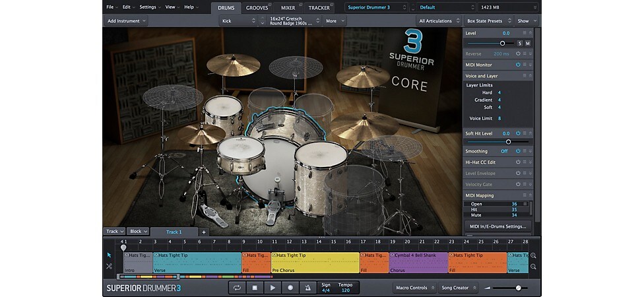644x297 pixels.
Task: Open the View menu
Action: pyautogui.click(x=172, y=7)
